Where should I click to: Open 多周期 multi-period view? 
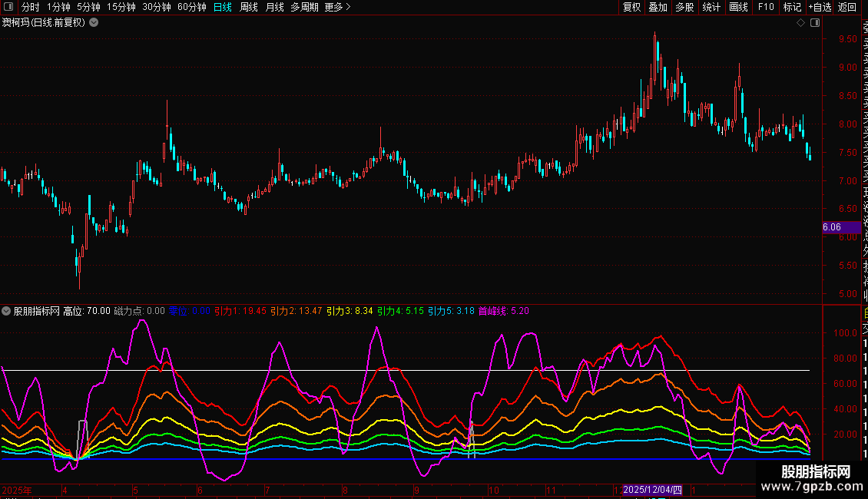(x=304, y=7)
